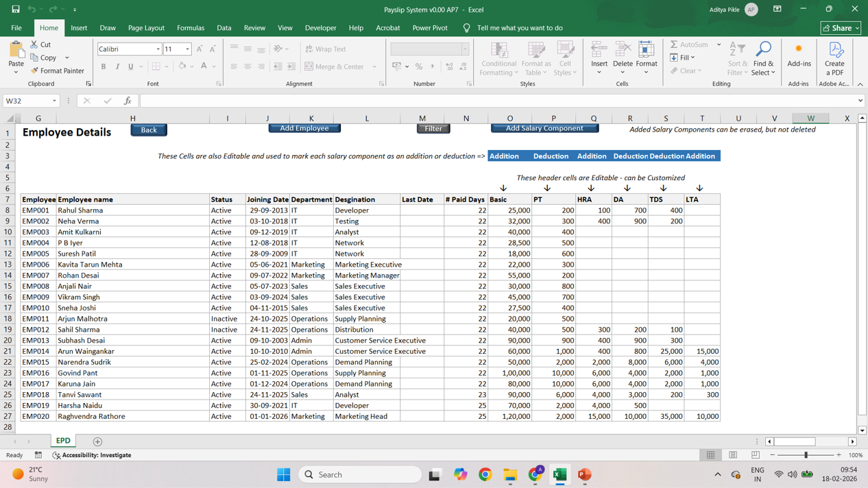Screen dimensions: 868x488
Task: Launch Excel from the Windows taskbar
Action: [x=559, y=474]
